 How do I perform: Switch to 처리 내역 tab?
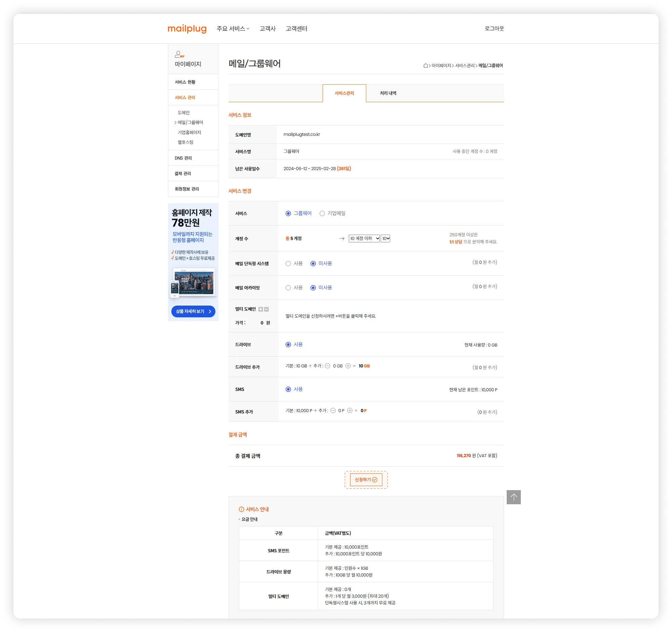[388, 93]
